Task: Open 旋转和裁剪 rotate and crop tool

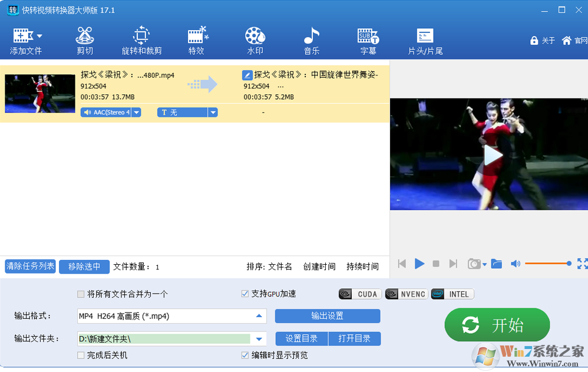Action: click(x=141, y=41)
